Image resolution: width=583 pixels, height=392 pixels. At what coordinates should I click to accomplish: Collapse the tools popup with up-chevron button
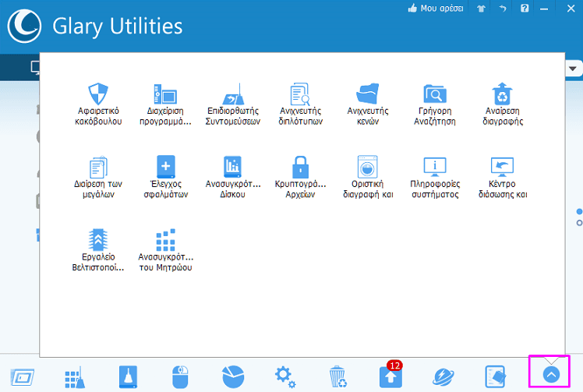point(551,374)
